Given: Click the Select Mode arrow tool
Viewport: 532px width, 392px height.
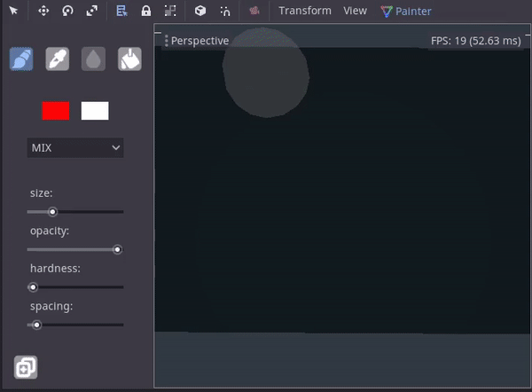Looking at the screenshot, I should tap(14, 12).
